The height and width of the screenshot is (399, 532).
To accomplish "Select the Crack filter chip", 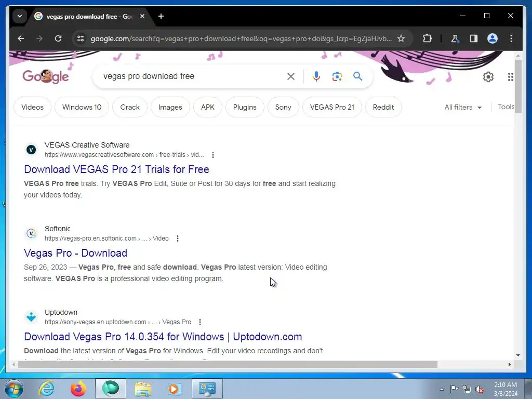I will coord(130,107).
